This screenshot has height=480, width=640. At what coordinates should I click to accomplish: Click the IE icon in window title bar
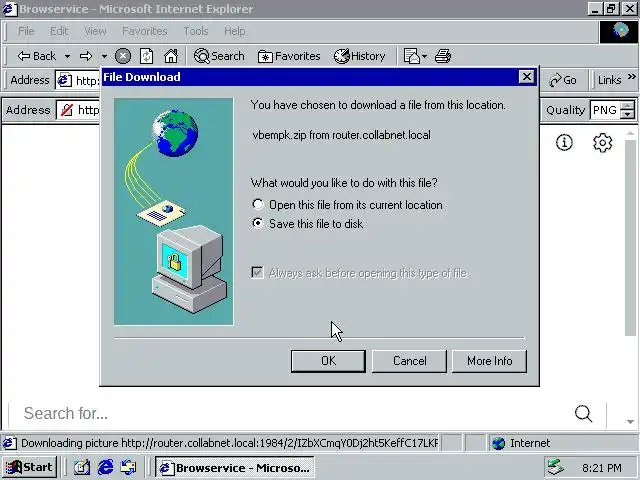pyautogui.click(x=10, y=9)
